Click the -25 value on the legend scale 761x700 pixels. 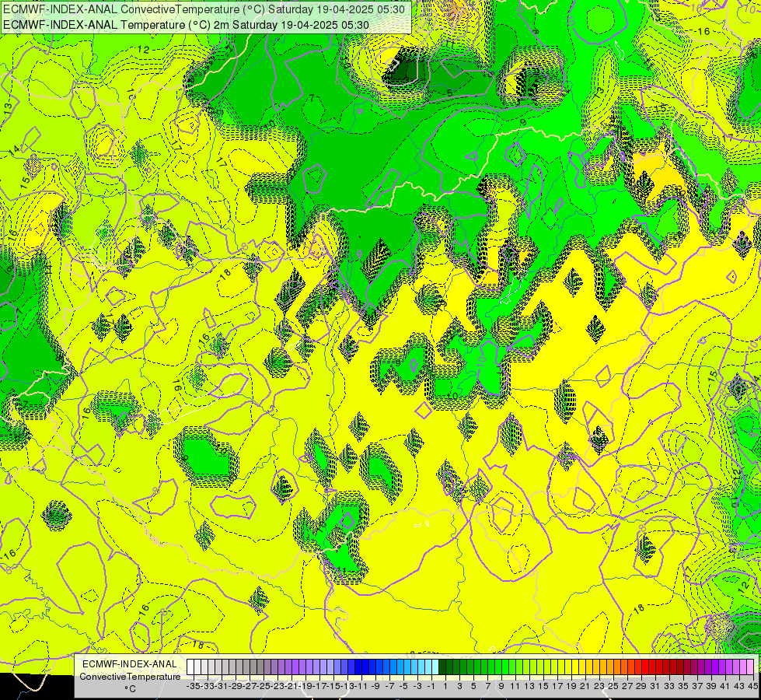click(x=264, y=686)
